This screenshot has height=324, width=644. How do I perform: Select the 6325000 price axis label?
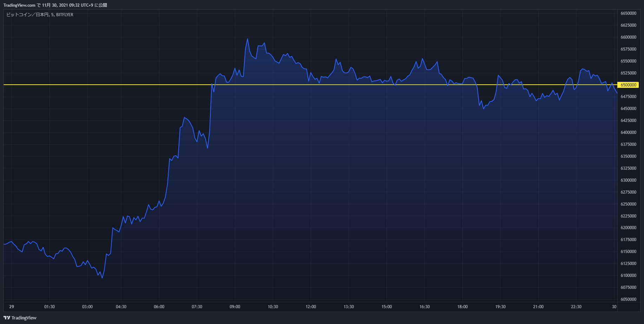(629, 168)
